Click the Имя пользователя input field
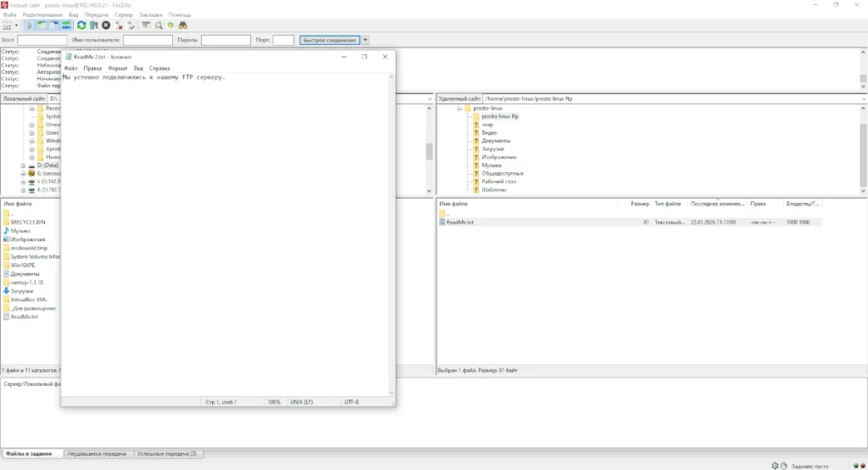This screenshot has height=470, width=868. point(147,40)
